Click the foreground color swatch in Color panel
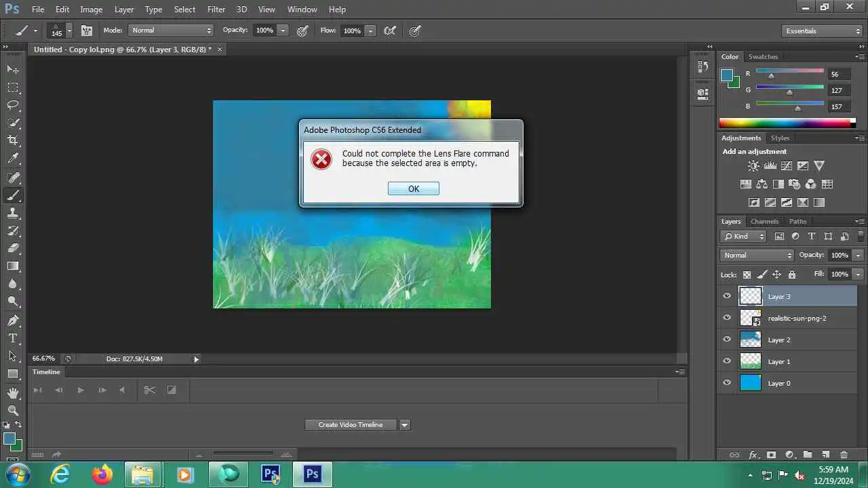The image size is (868, 488). (726, 75)
